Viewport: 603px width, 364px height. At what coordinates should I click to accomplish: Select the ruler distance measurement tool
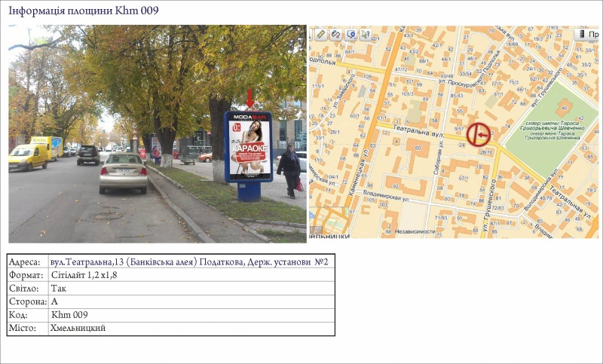point(320,34)
